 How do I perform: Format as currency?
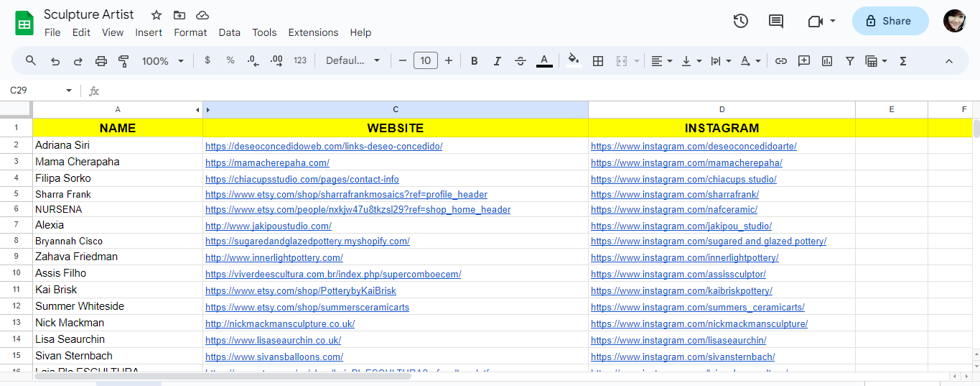pyautogui.click(x=207, y=61)
